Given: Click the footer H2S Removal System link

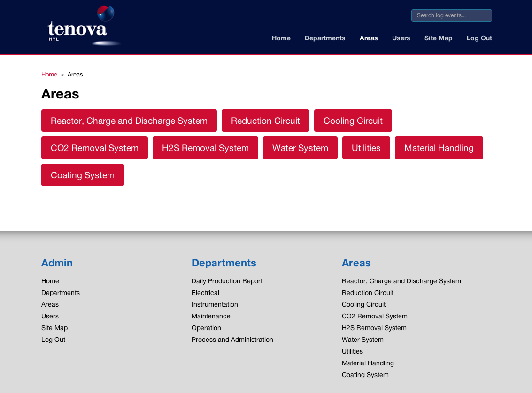Looking at the screenshot, I should click(374, 328).
